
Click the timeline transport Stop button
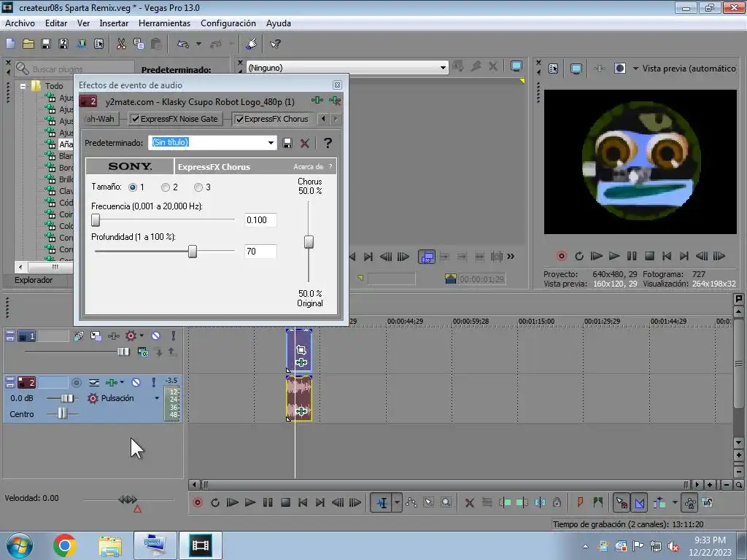pyautogui.click(x=285, y=502)
